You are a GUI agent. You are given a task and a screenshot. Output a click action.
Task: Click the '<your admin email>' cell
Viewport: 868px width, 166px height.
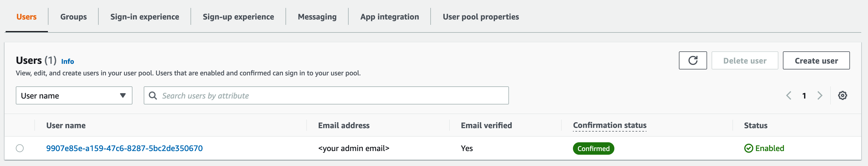coord(353,148)
